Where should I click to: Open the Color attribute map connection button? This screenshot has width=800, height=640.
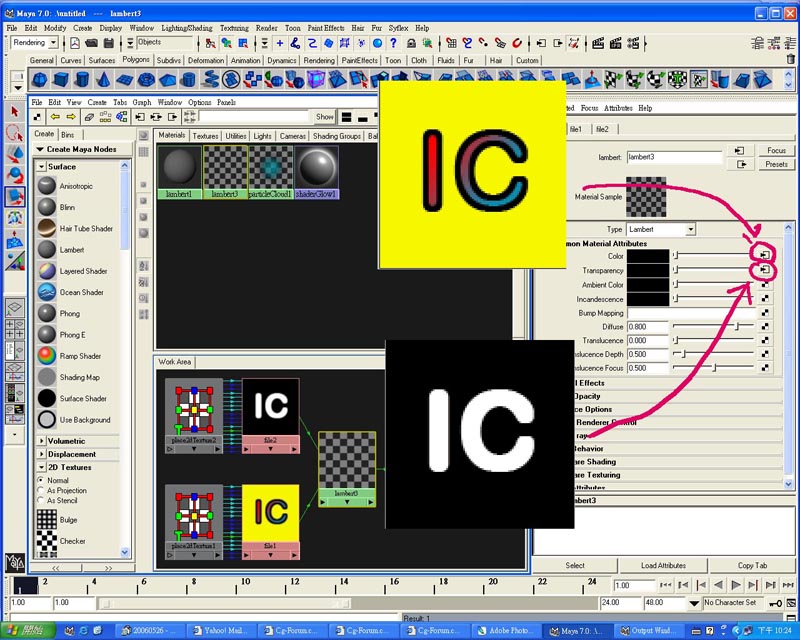(765, 255)
